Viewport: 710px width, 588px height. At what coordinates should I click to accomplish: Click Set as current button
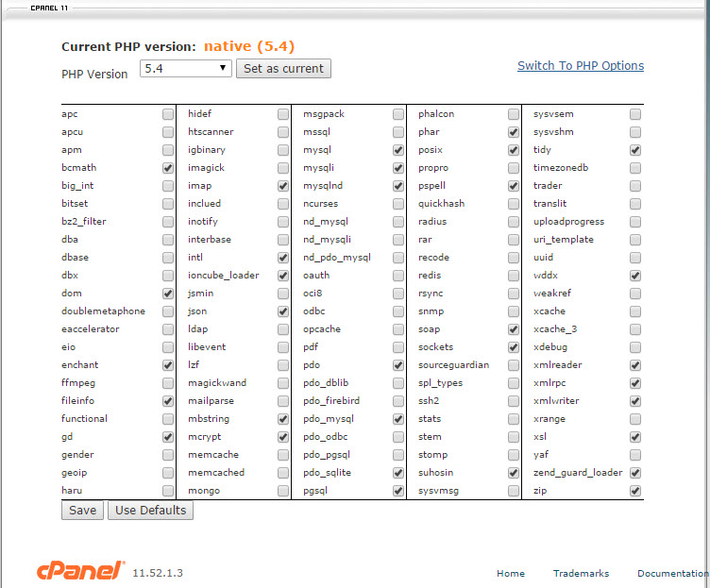(x=283, y=68)
